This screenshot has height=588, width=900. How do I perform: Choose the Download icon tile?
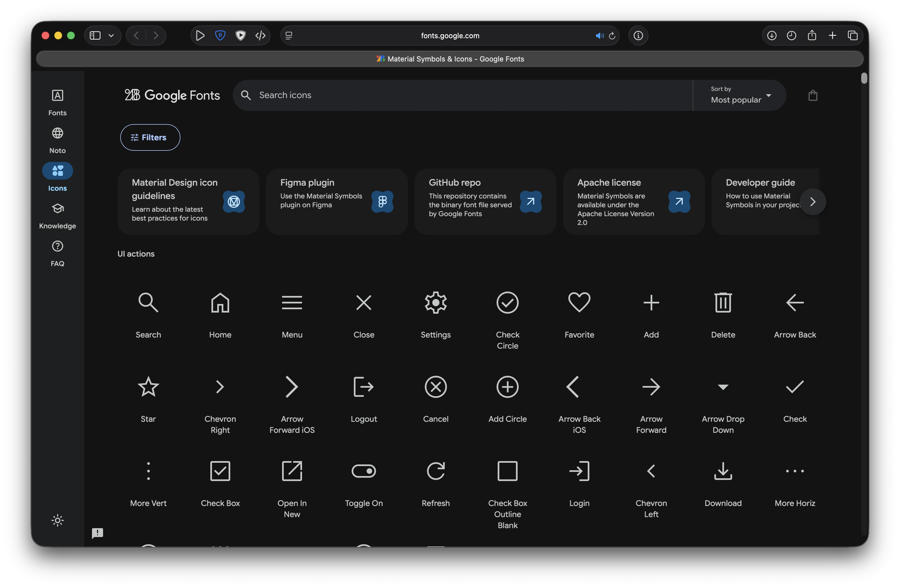(723, 471)
